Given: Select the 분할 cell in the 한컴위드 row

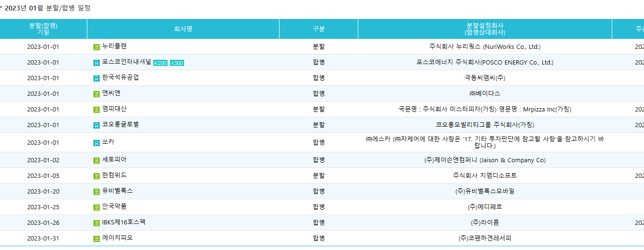Looking at the screenshot, I should pyautogui.click(x=319, y=176).
